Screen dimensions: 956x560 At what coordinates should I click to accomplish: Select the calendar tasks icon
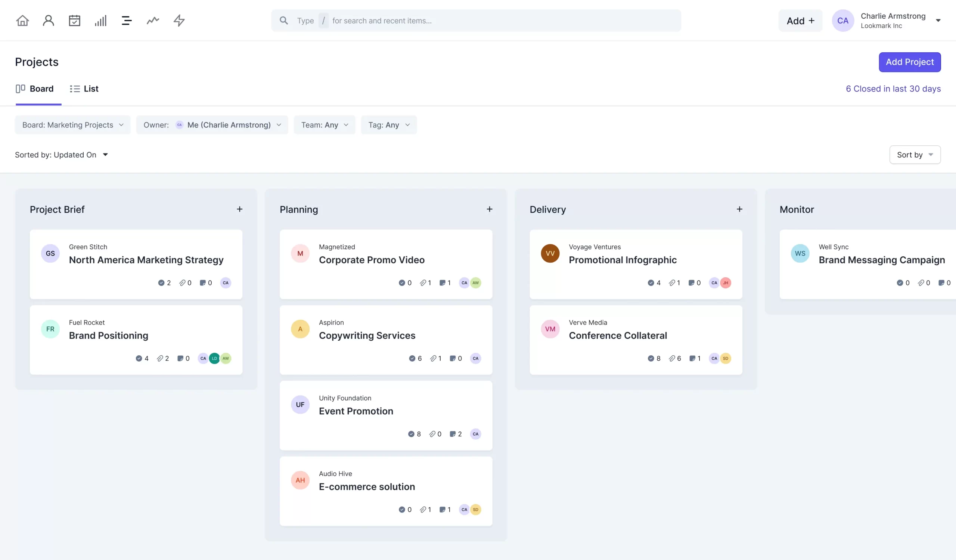click(74, 20)
